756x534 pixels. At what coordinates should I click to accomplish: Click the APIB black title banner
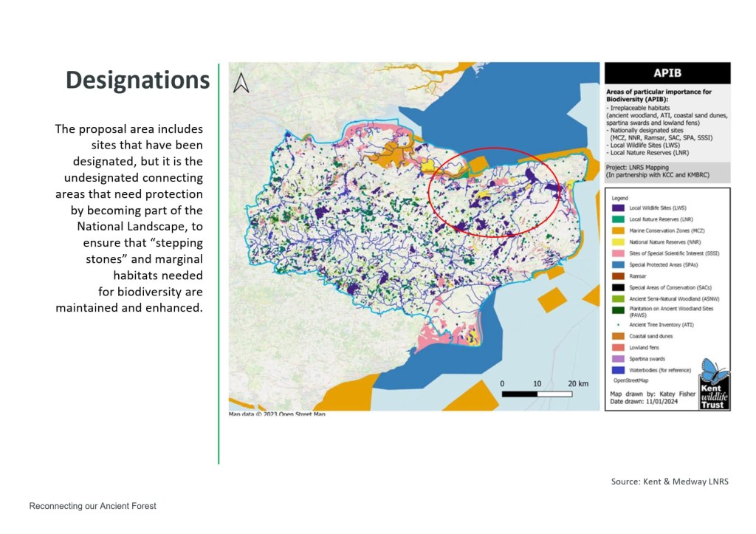click(x=667, y=73)
